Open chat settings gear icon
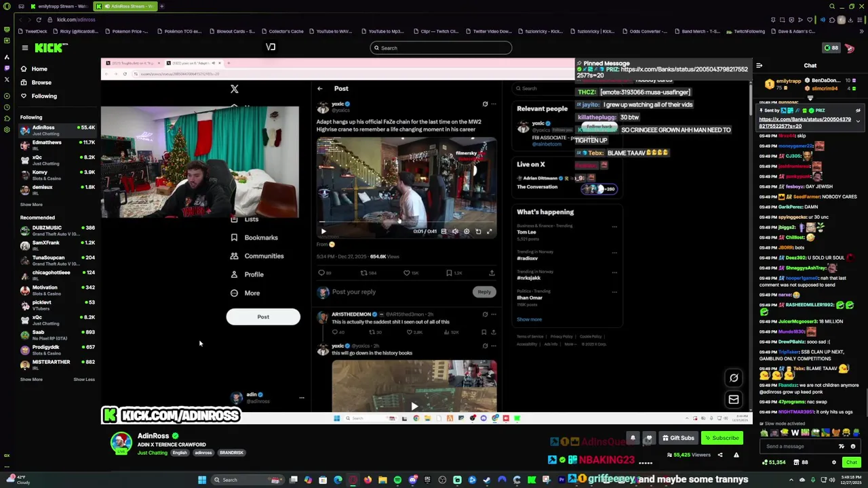The width and height of the screenshot is (868, 488). point(834,462)
